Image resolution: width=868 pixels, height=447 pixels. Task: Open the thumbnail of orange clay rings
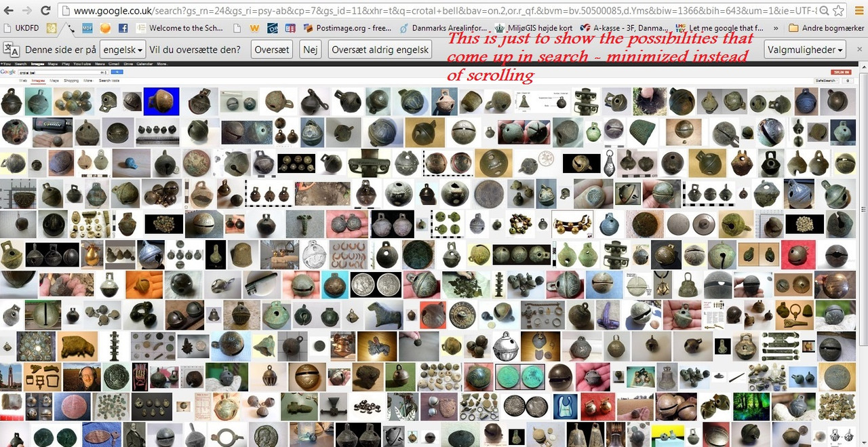[x=349, y=254]
